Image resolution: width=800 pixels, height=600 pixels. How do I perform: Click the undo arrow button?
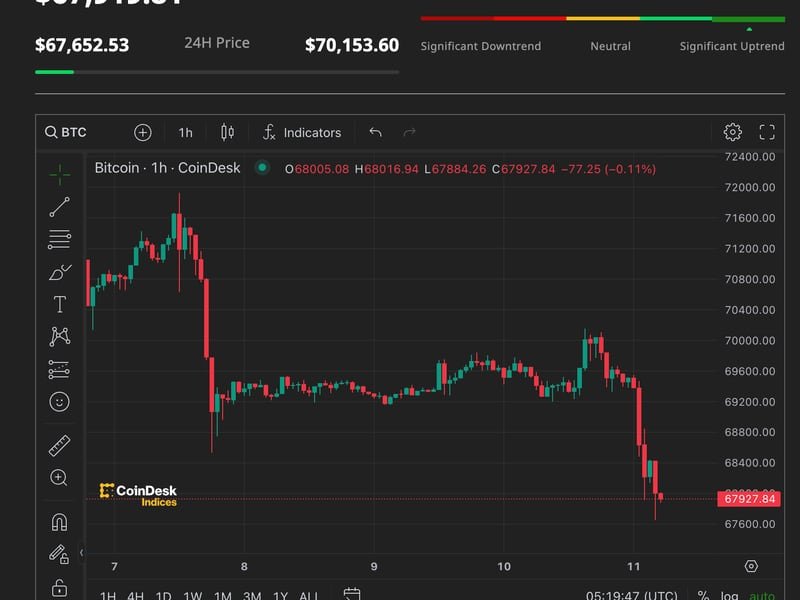coord(375,132)
